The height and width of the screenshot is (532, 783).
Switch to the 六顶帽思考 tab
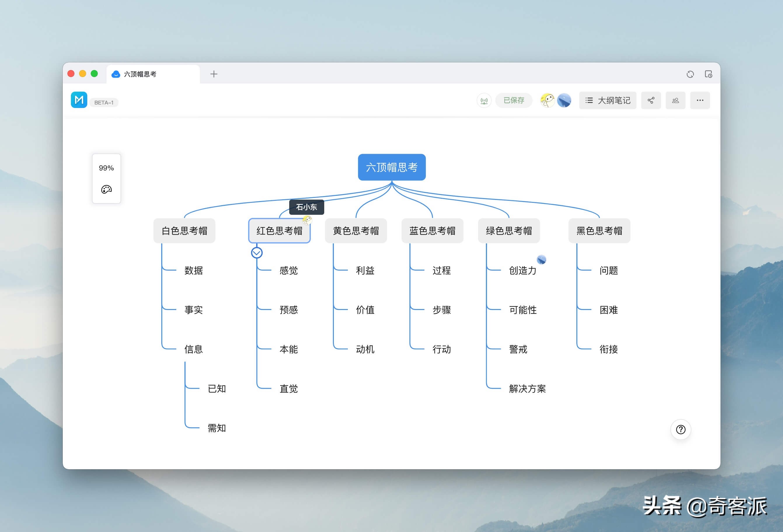point(153,74)
